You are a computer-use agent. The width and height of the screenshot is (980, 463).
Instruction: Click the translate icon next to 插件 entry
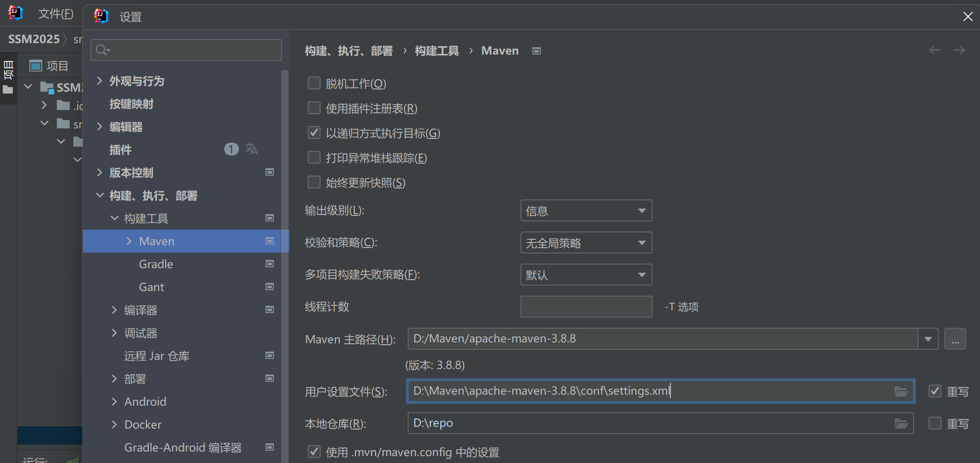tap(251, 149)
